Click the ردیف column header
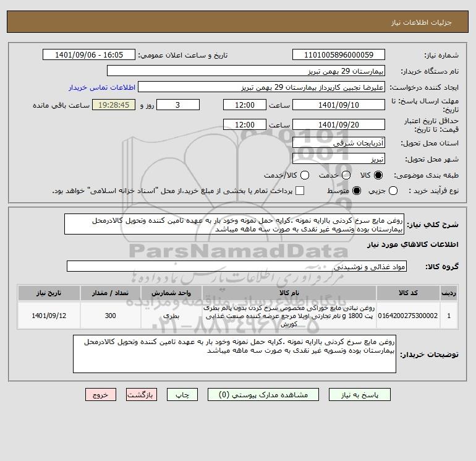Image resolution: width=476 pixels, height=461 pixels. click(449, 293)
